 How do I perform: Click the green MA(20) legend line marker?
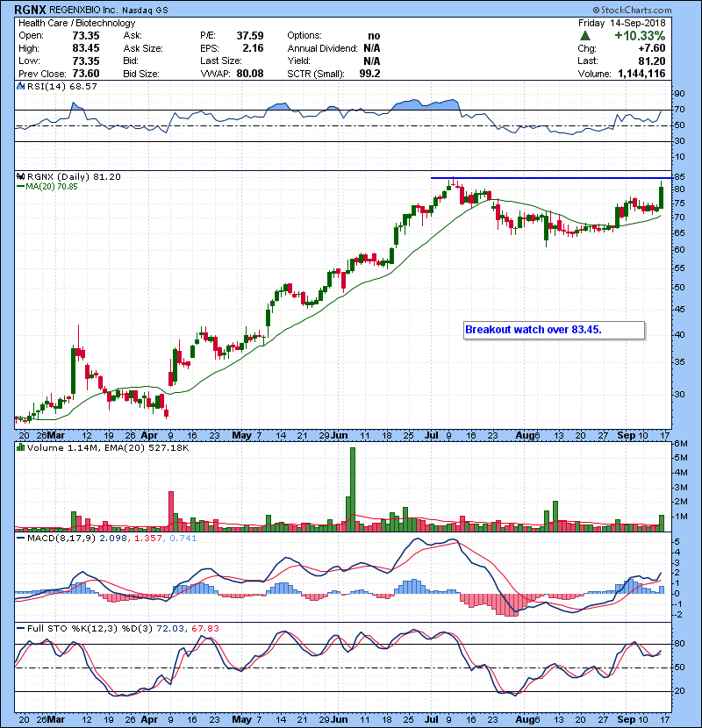(x=20, y=186)
